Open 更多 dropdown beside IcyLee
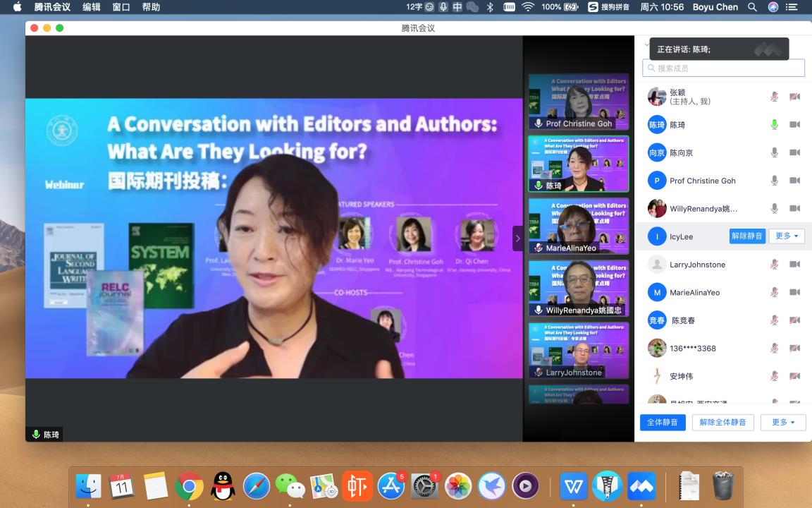 coord(786,236)
